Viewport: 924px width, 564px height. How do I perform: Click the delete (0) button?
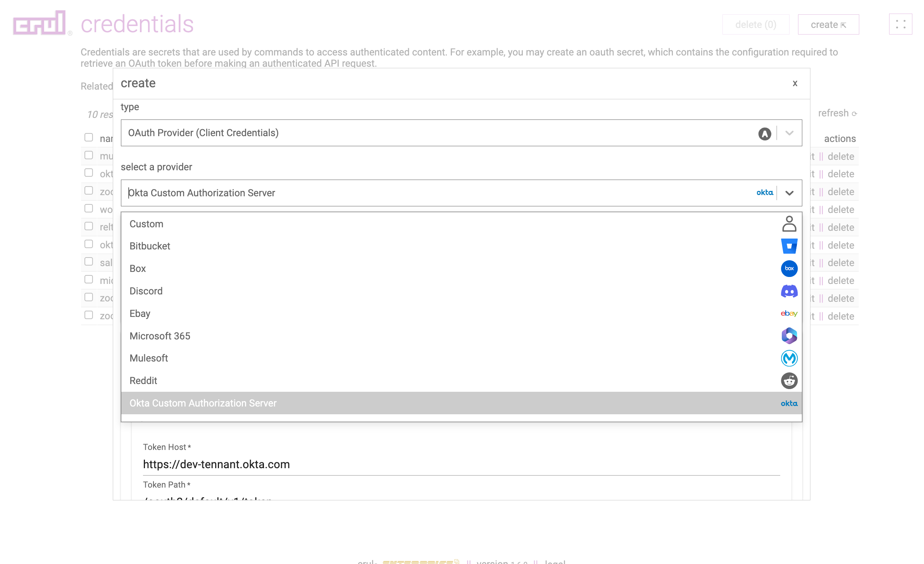click(x=755, y=24)
